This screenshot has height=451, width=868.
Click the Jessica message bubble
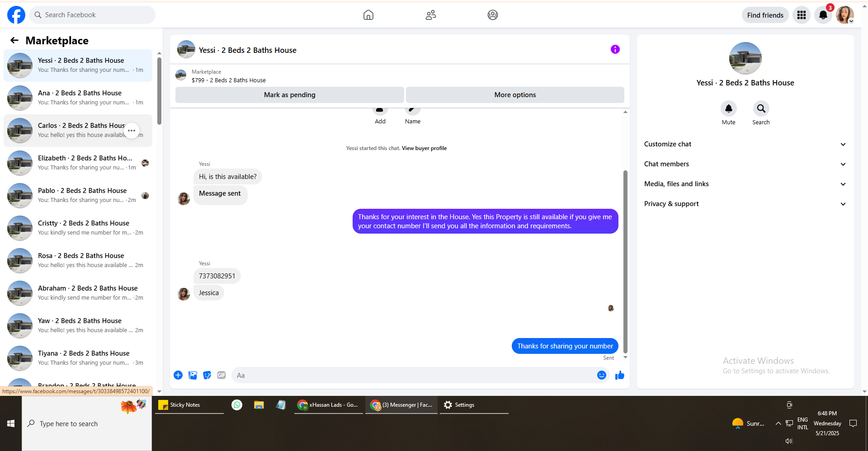coord(209,293)
